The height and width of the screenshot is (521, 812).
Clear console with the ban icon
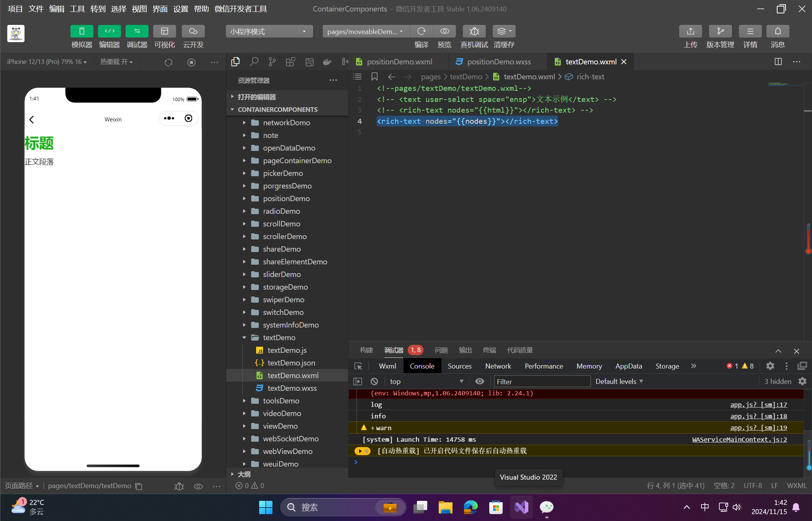coord(374,382)
